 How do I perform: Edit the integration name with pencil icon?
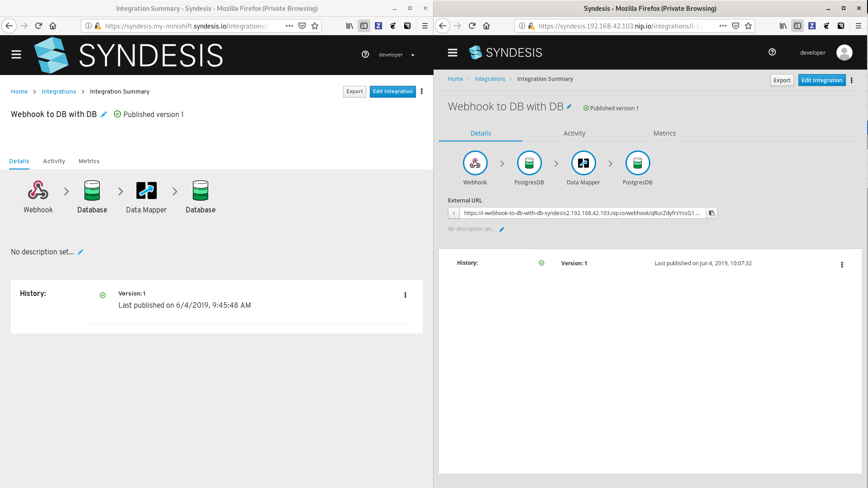click(569, 107)
